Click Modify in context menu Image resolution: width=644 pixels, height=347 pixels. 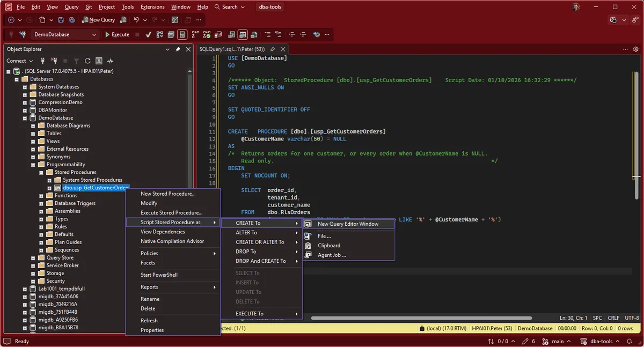(173, 203)
